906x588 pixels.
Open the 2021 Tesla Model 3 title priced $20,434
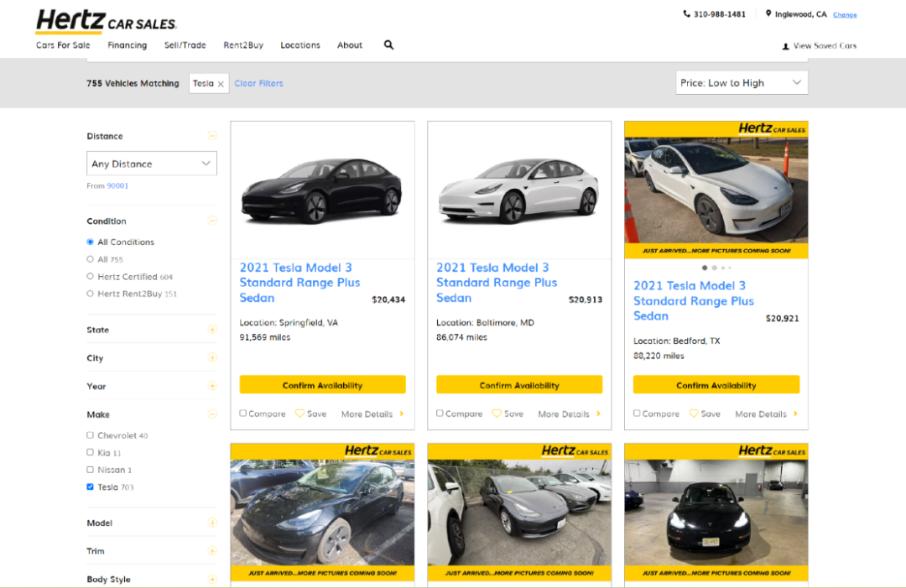pos(299,283)
